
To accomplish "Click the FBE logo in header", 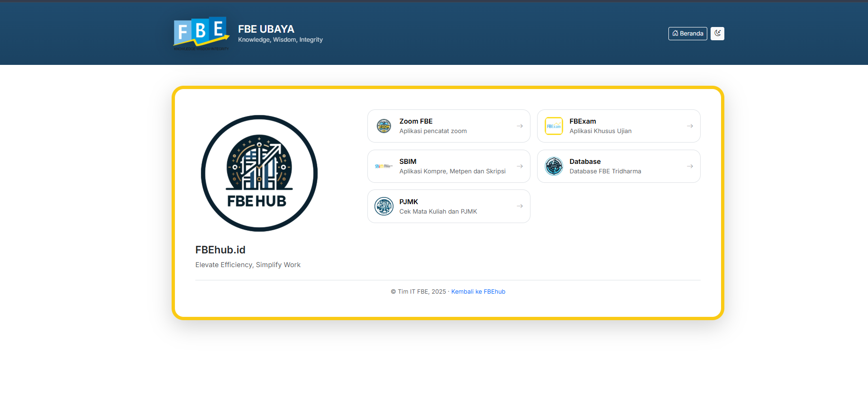I will coord(201,33).
